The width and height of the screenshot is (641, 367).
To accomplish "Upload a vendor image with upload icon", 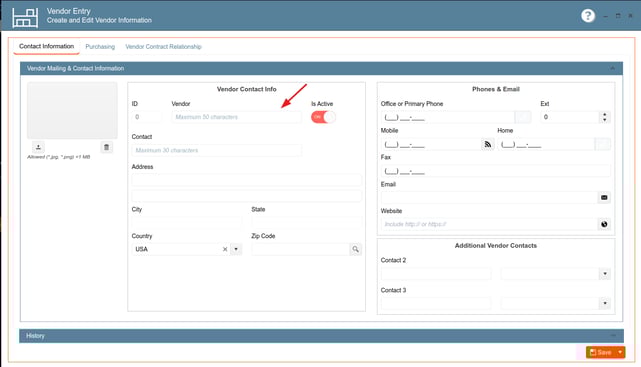I will [38, 147].
